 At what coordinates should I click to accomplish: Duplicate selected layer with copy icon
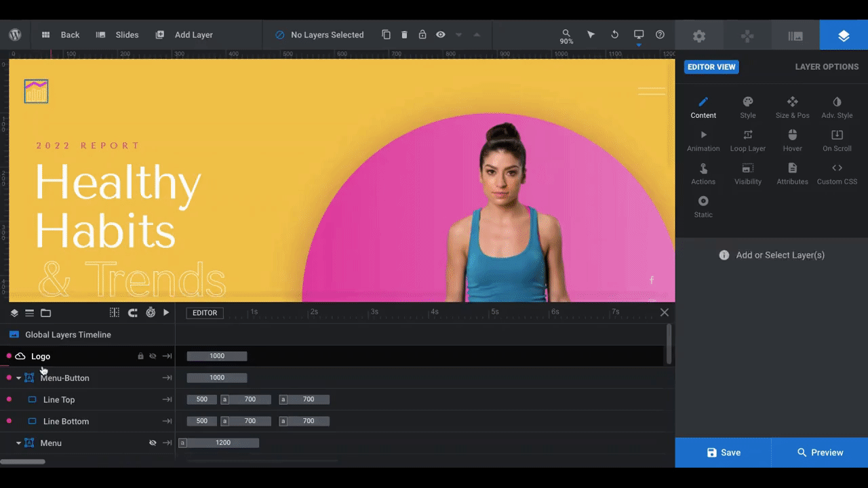tap(386, 35)
